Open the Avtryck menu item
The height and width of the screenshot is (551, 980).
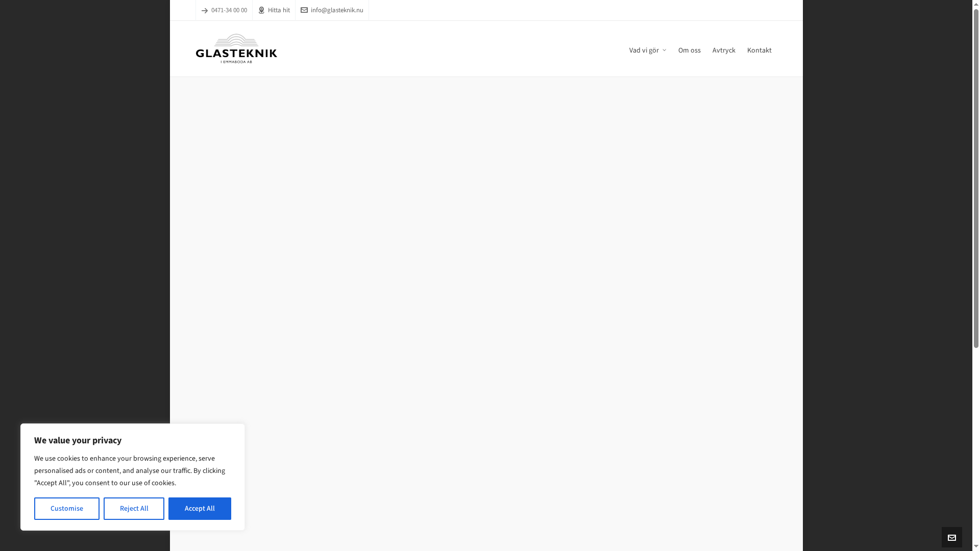[724, 50]
